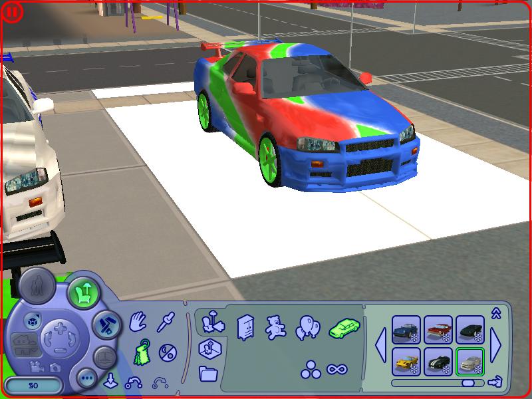
Task: Click the catalog scroll slider handle
Action: click(x=468, y=383)
